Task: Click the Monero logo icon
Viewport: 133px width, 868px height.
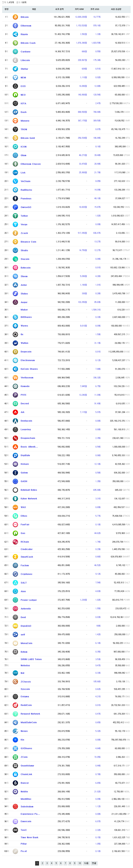Action: point(15,121)
